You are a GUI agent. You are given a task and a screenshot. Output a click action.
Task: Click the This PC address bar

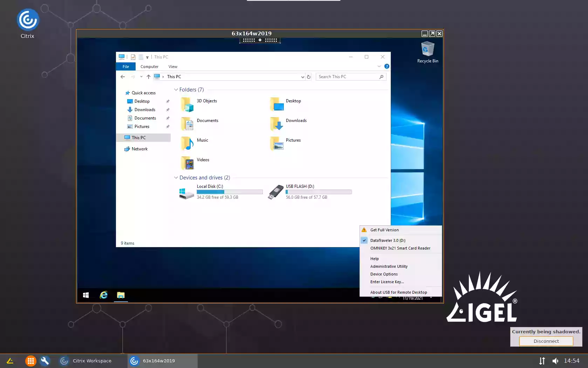point(230,77)
